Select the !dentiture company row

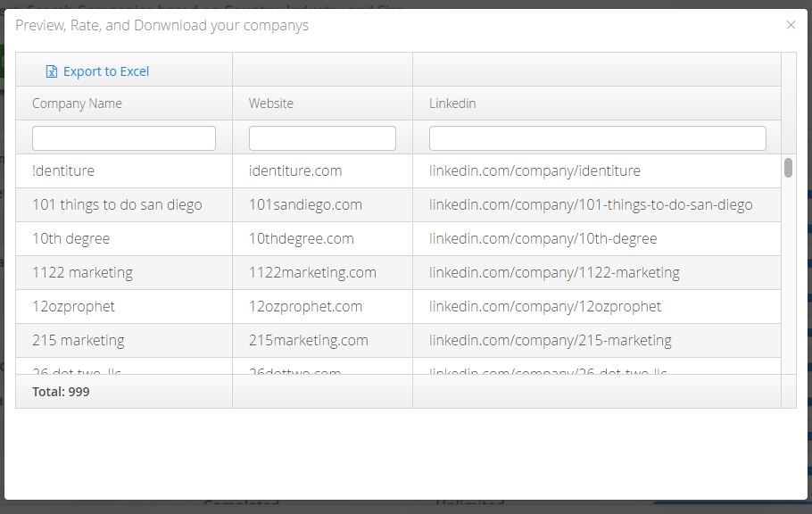tap(398, 171)
